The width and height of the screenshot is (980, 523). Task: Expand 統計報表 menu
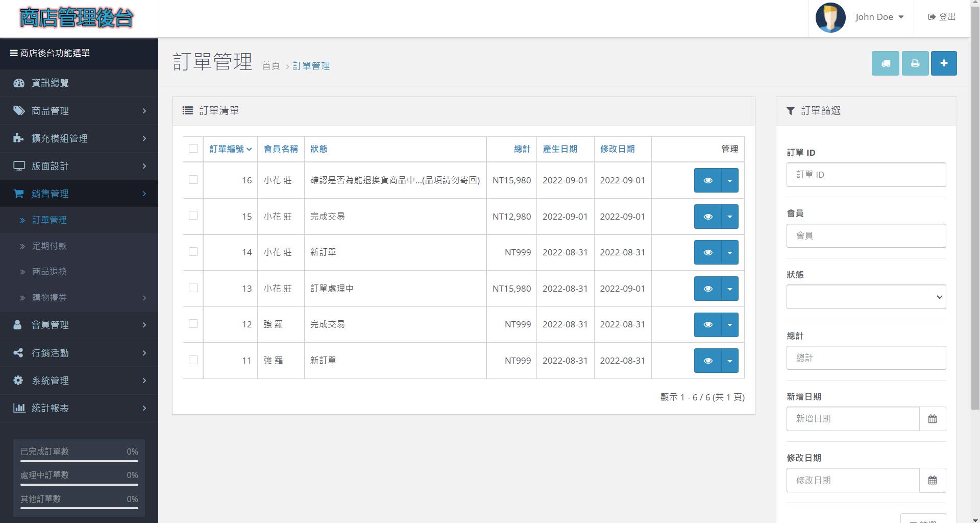(x=79, y=408)
